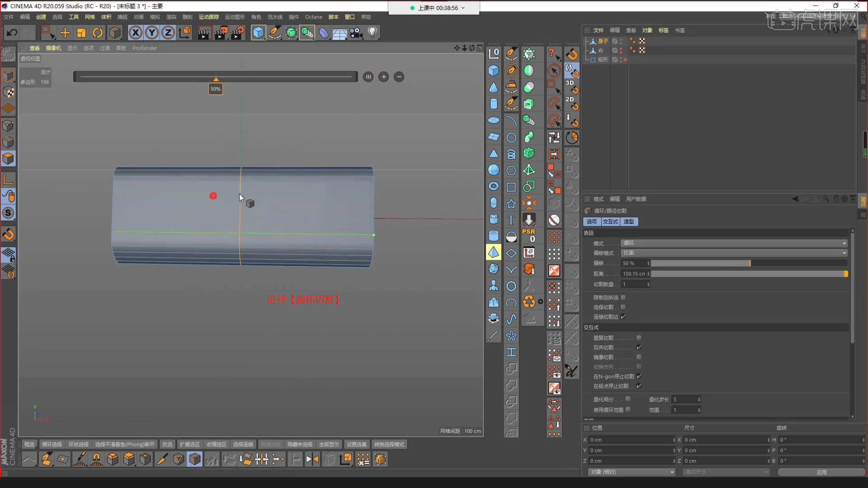Open the 创建 (Create) menu
This screenshot has width=868, height=488.
pyautogui.click(x=41, y=17)
